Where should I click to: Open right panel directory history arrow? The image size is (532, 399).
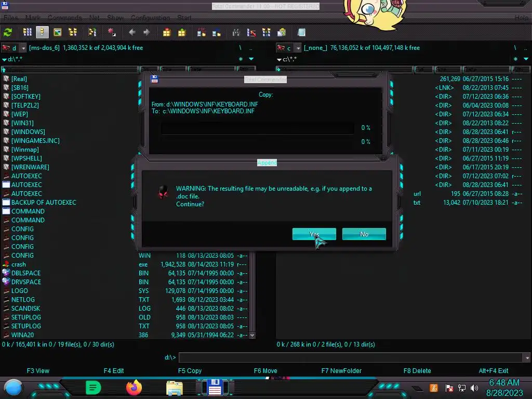[526, 59]
